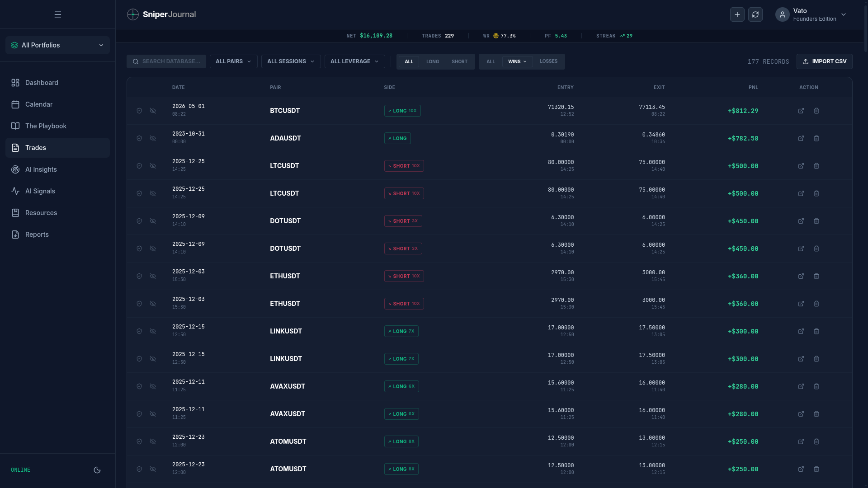Open external link for BTCUSDT trade

coord(801,111)
